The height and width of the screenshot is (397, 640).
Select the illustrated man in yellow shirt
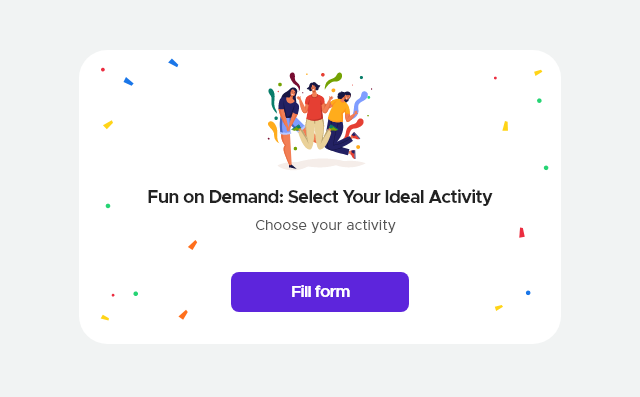341,124
